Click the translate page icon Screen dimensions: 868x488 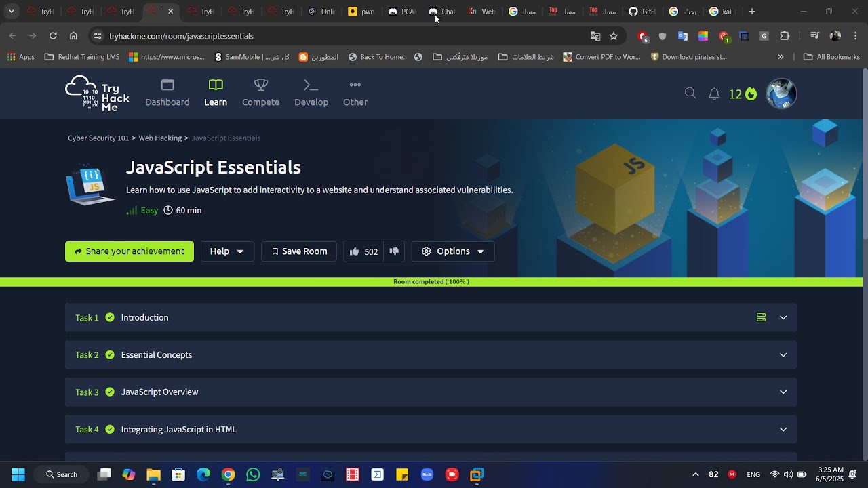(x=595, y=36)
